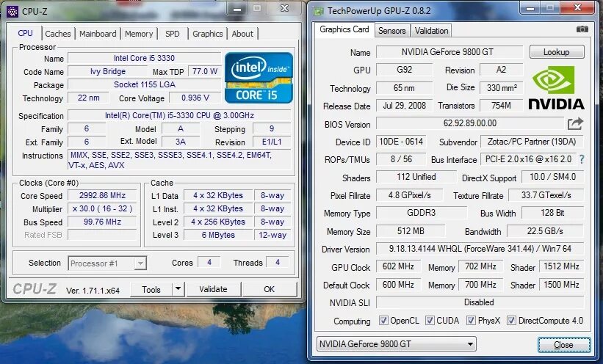
Task: Click the Driver Version field
Action: pos(480,249)
